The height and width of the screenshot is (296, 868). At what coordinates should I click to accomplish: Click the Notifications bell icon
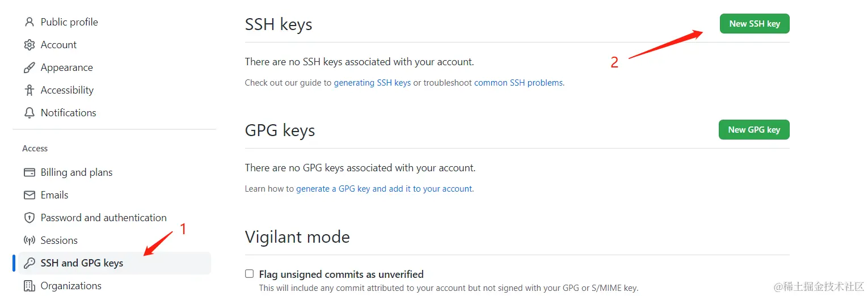(29, 113)
